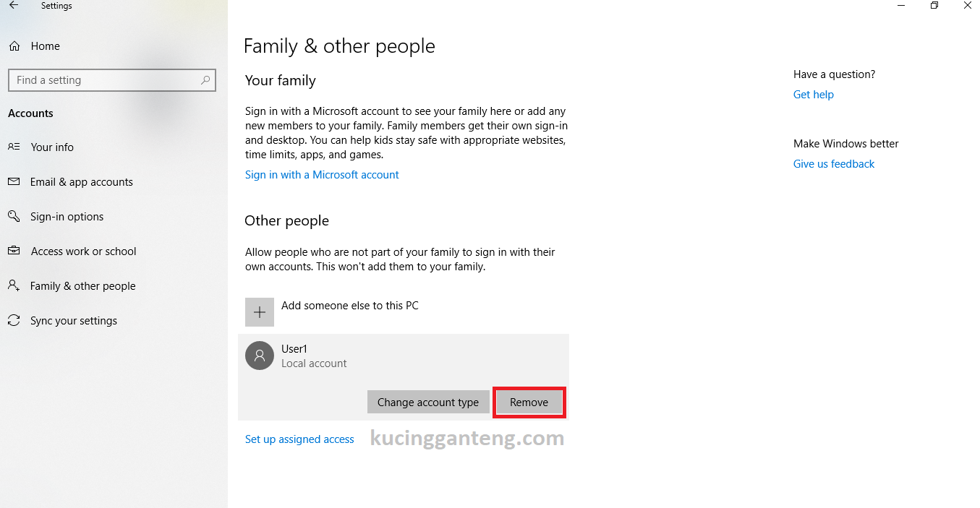Open the Get help link
980x508 pixels.
point(813,95)
